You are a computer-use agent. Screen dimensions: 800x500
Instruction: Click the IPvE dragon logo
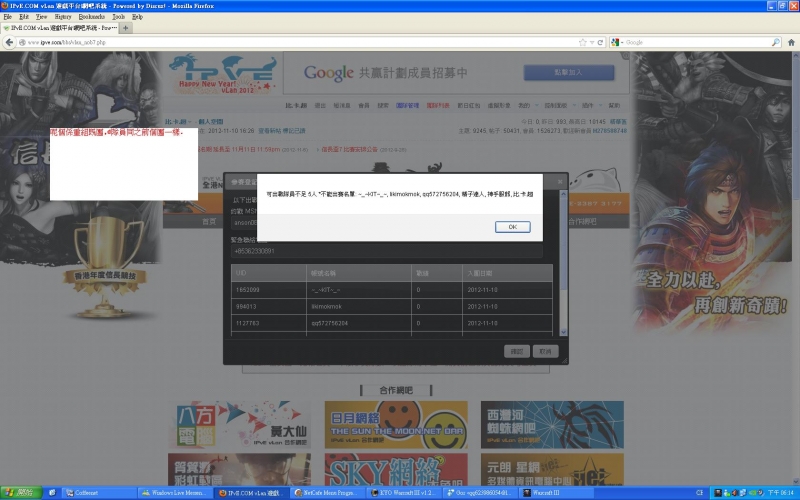coord(222,73)
